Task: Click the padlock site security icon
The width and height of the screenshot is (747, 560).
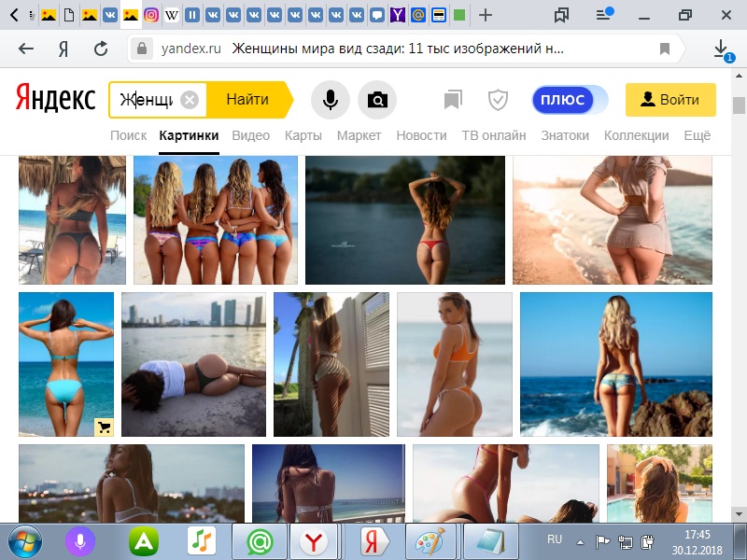Action: coord(142,49)
